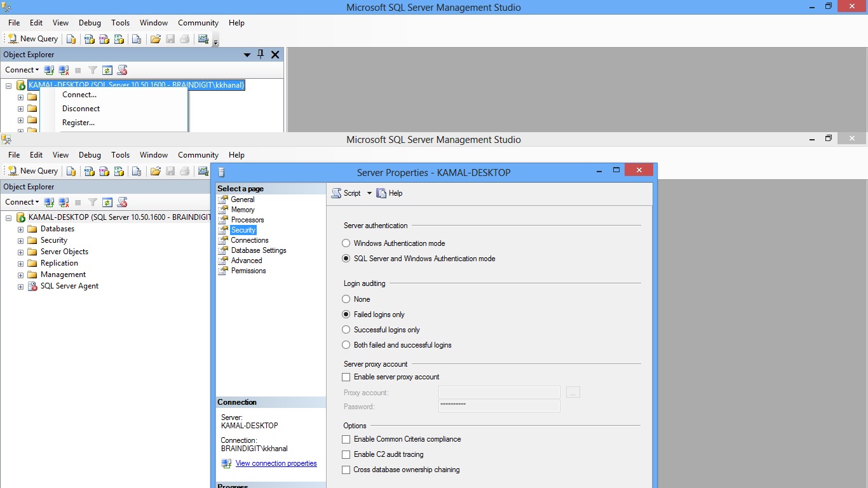868x488 pixels.
Task: Enable server proxy account checkbox
Action: tap(346, 377)
